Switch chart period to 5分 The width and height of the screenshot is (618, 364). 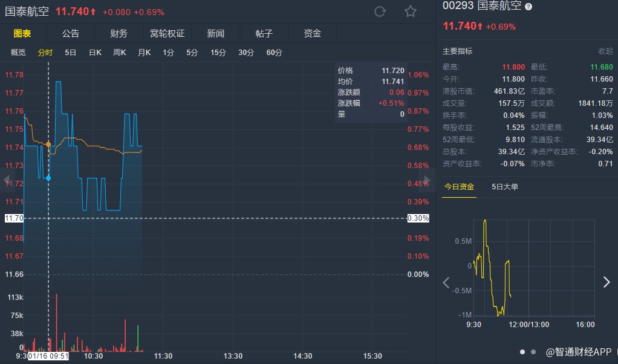(192, 53)
